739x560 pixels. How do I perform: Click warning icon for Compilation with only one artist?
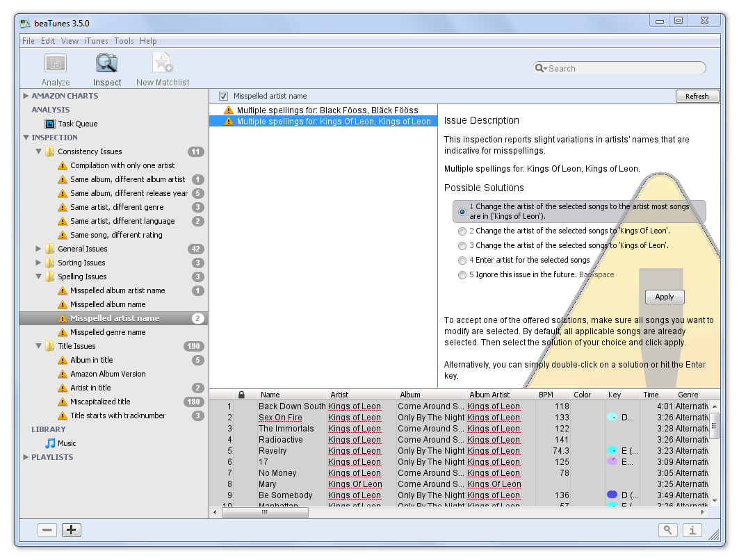coord(62,166)
